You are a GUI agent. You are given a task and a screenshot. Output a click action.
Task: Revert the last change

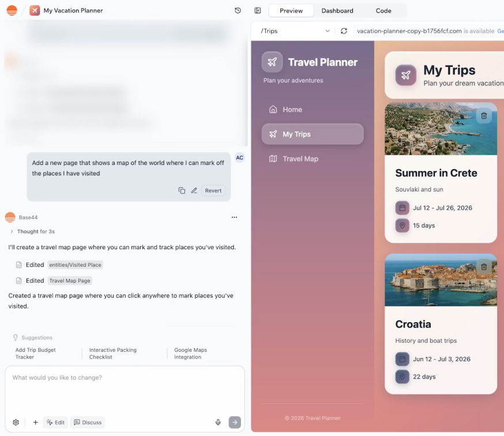click(213, 190)
